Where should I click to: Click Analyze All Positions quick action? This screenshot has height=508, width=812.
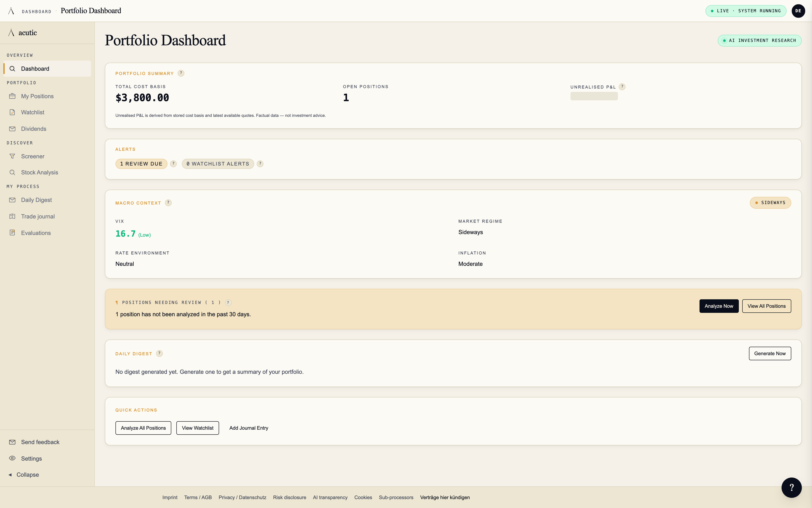point(143,428)
